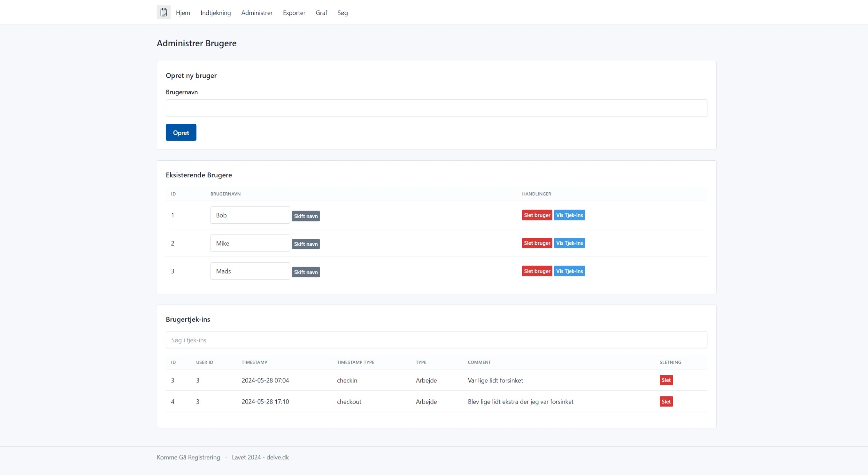Viewport: 868px width, 475px height.
Task: Open the Hjem nav item
Action: pos(183,13)
